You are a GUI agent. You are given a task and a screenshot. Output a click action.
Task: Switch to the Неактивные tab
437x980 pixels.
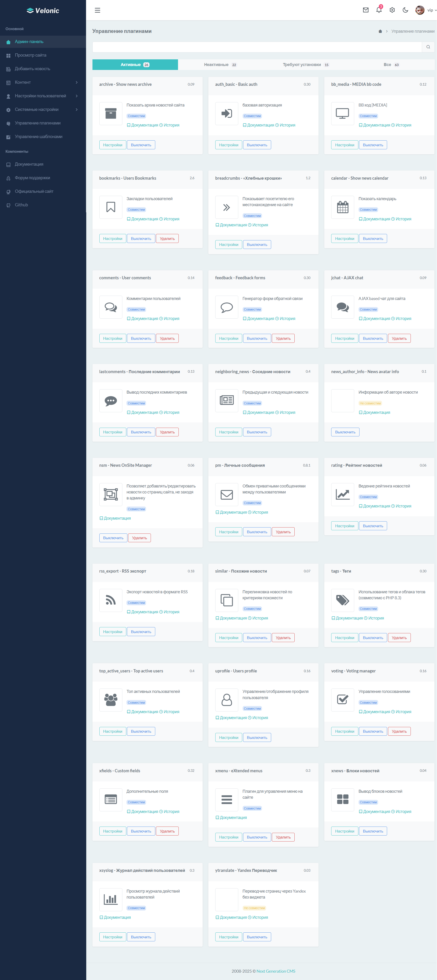point(220,65)
